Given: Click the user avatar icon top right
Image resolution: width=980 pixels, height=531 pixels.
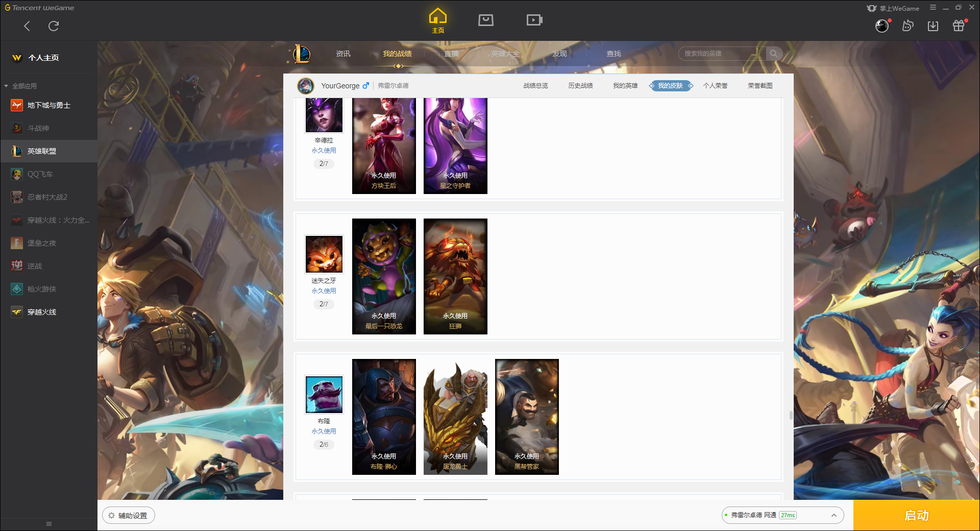Looking at the screenshot, I should click(x=882, y=26).
